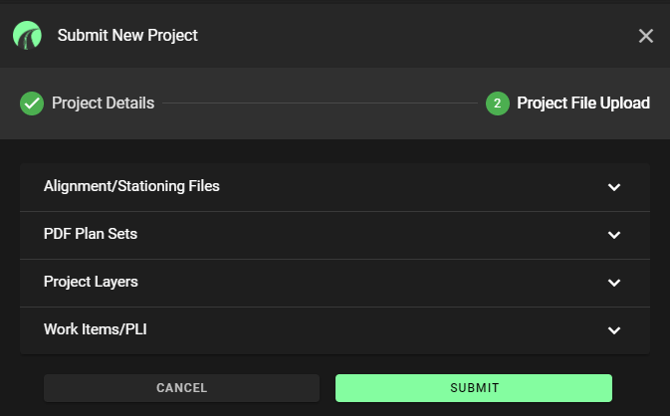Viewport: 670px width, 416px height.
Task: Click the green checkmark beside Project Details
Action: (x=32, y=103)
